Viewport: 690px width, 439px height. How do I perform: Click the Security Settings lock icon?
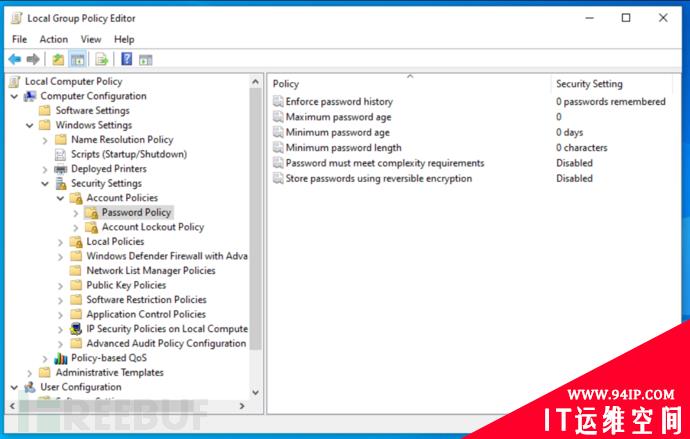pyautogui.click(x=61, y=183)
